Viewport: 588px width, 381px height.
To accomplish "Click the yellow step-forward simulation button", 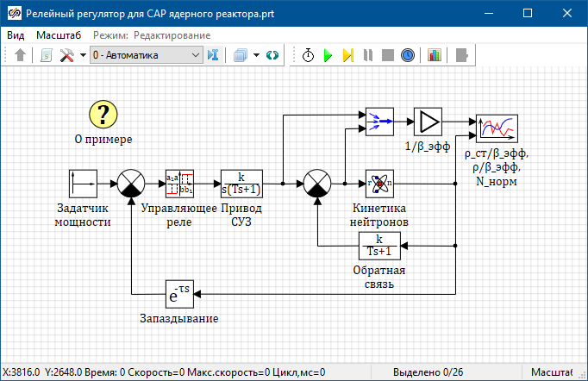I will tap(347, 55).
